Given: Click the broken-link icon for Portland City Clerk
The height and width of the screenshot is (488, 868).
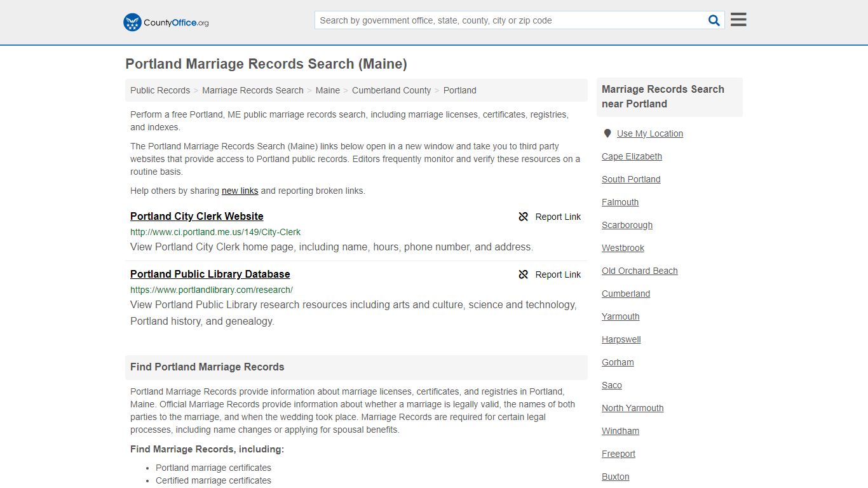Looking at the screenshot, I should click(524, 217).
